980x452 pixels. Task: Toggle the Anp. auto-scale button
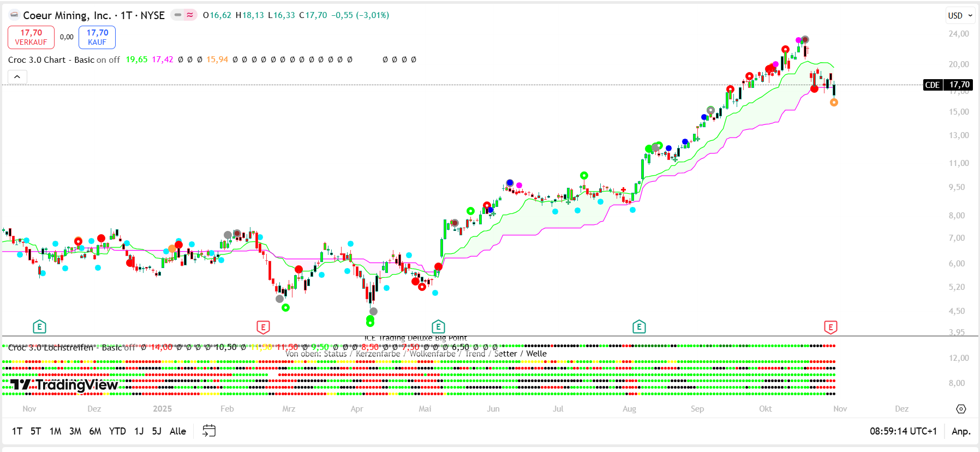tap(961, 431)
